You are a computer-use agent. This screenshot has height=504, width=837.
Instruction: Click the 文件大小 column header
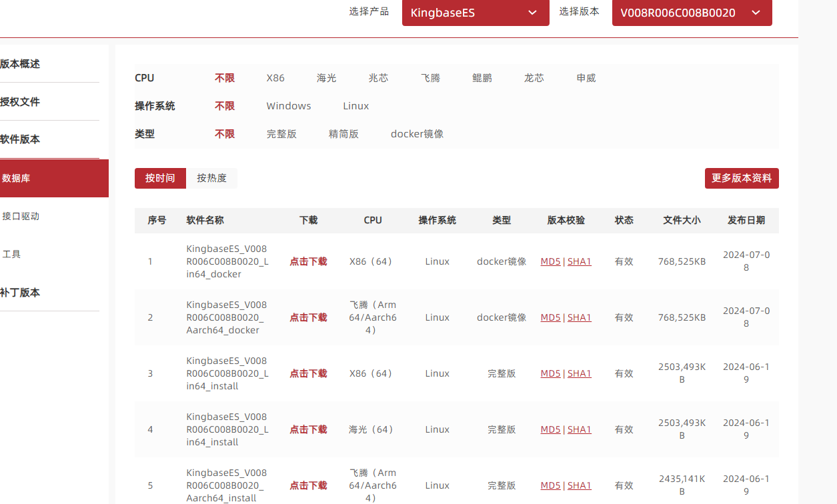click(682, 220)
